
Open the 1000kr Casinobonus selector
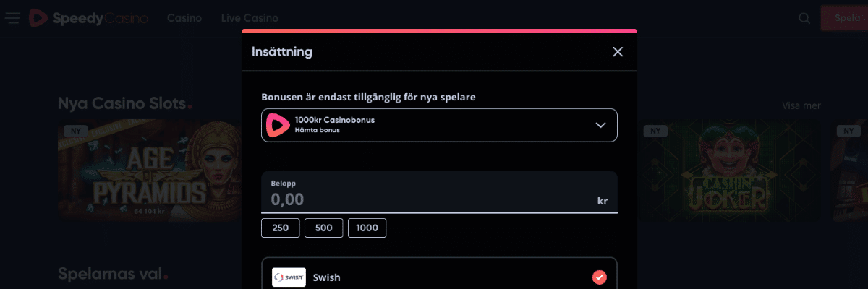click(x=439, y=125)
